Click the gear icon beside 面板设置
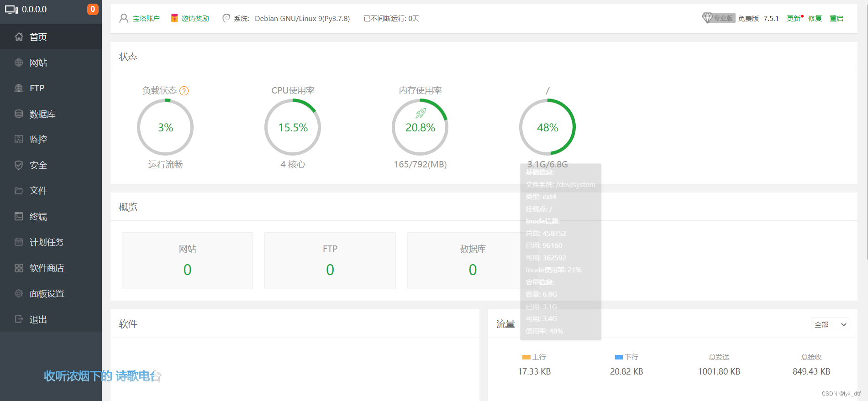The image size is (868, 401). 19,293
